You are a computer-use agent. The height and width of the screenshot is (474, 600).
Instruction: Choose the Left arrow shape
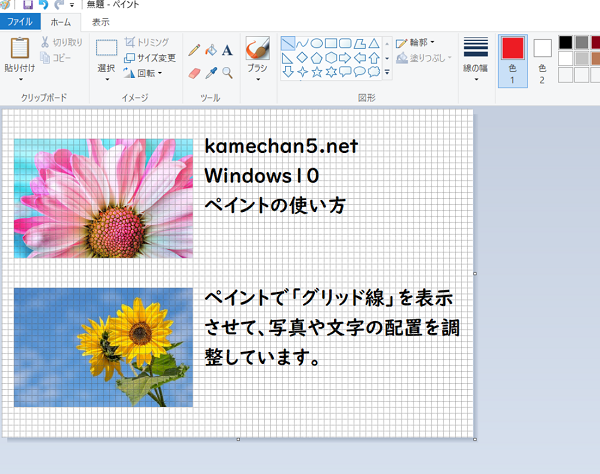360,58
